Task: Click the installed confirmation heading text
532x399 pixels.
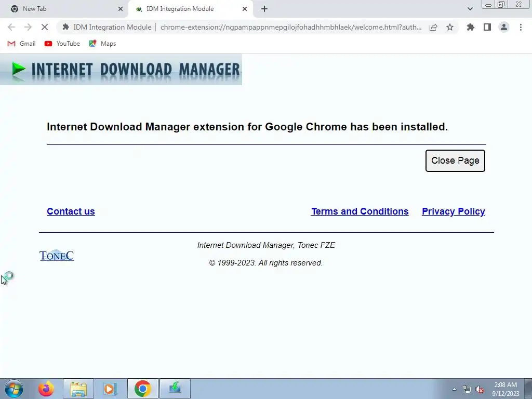Action: (x=247, y=127)
